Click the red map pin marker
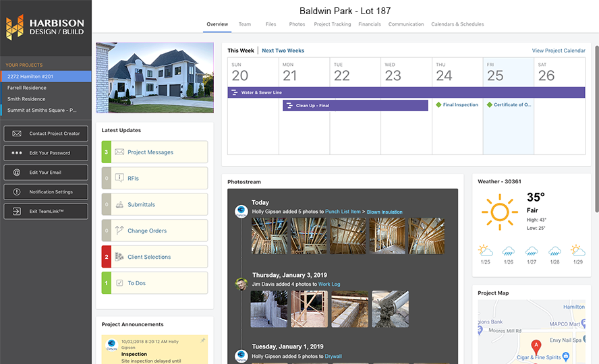Image resolution: width=599 pixels, height=364 pixels. tap(536, 345)
